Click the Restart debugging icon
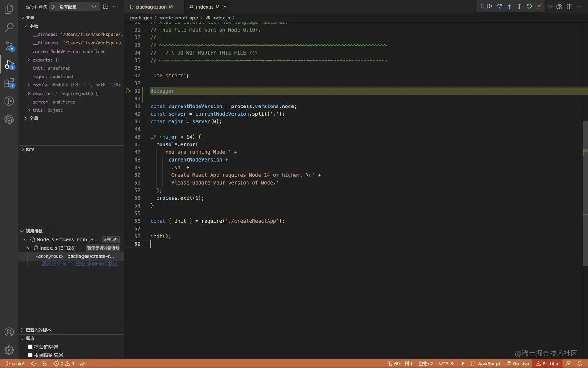This screenshot has height=368, width=588. click(529, 6)
